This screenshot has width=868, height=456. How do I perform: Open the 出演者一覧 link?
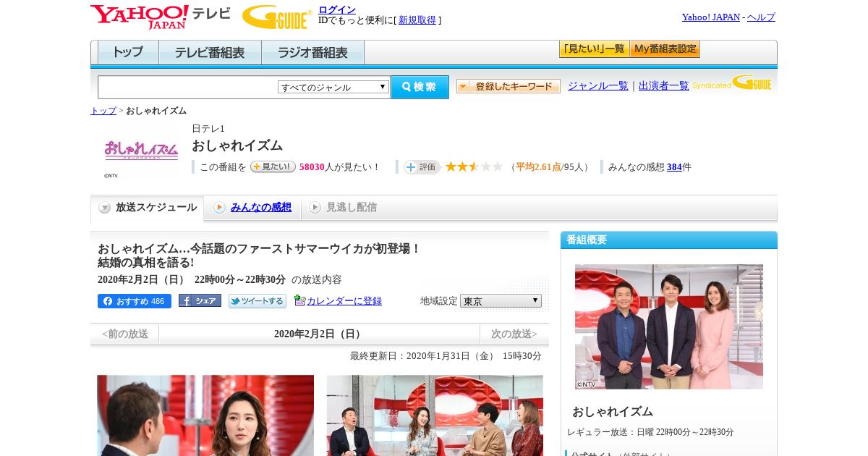[x=663, y=85]
